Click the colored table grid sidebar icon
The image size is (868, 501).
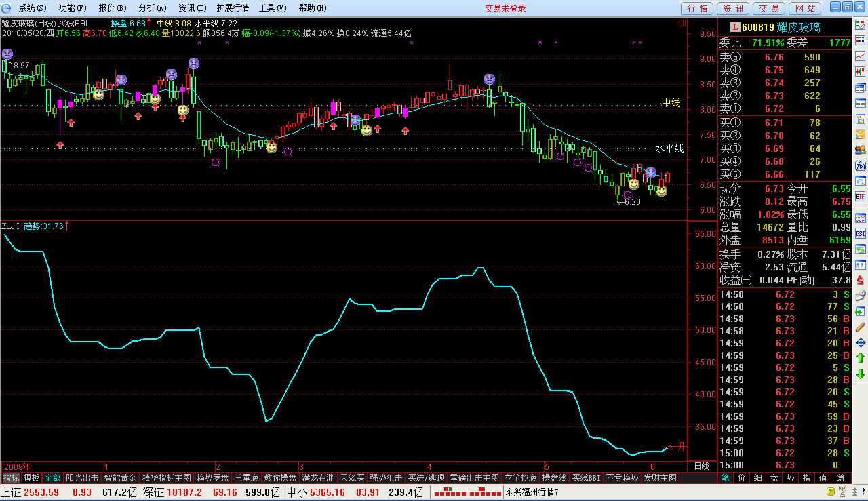(861, 40)
